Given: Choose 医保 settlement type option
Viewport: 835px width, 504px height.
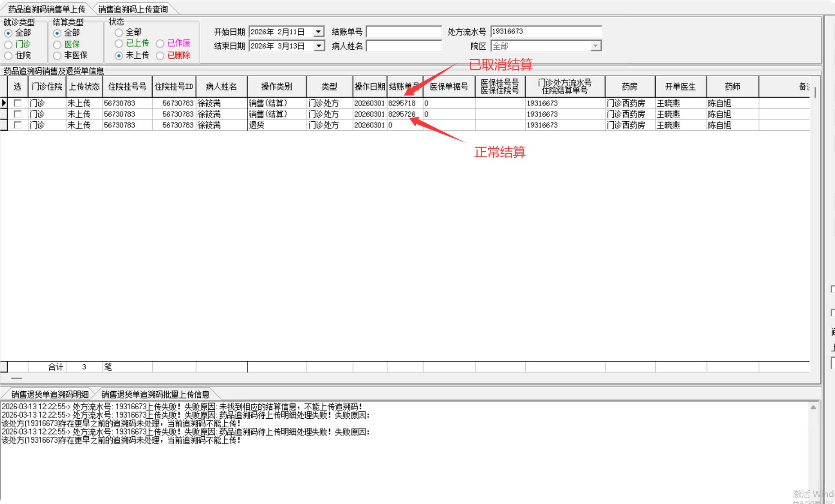Looking at the screenshot, I should tap(57, 45).
